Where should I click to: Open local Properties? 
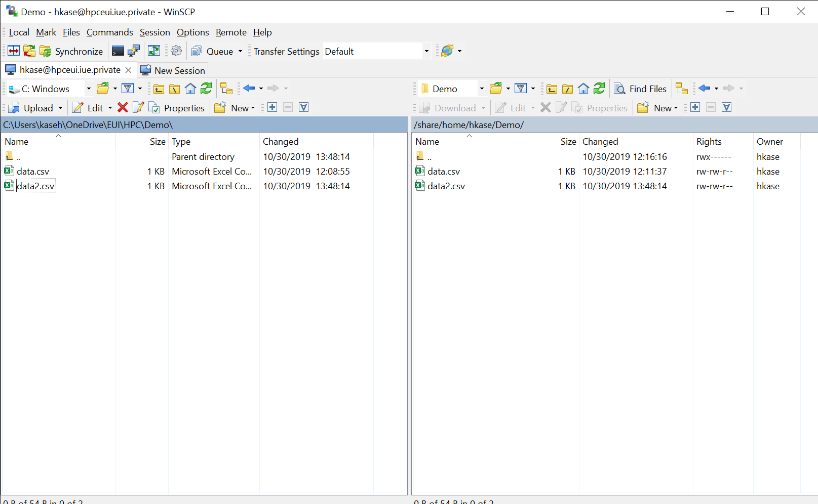177,108
